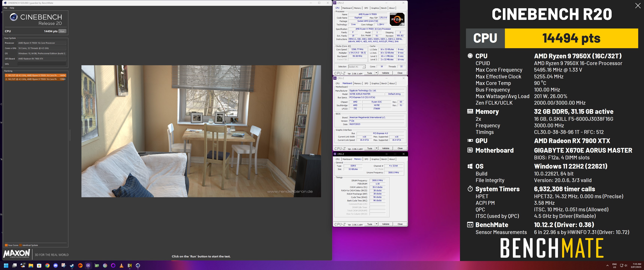Click Tools button in the top CPU-Z window
The width and height of the screenshot is (644, 270).
pos(370,73)
